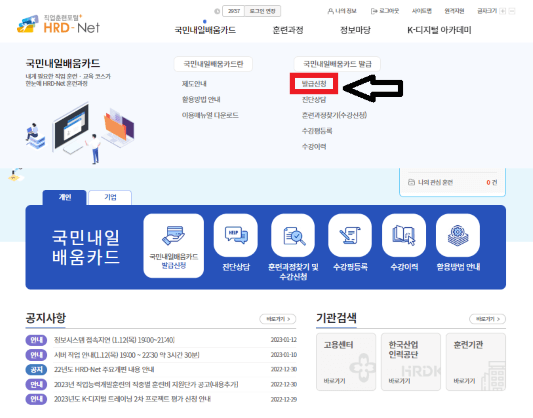The height and width of the screenshot is (418, 533).
Task: Open 사이트맵 link
Action: pyautogui.click(x=422, y=11)
